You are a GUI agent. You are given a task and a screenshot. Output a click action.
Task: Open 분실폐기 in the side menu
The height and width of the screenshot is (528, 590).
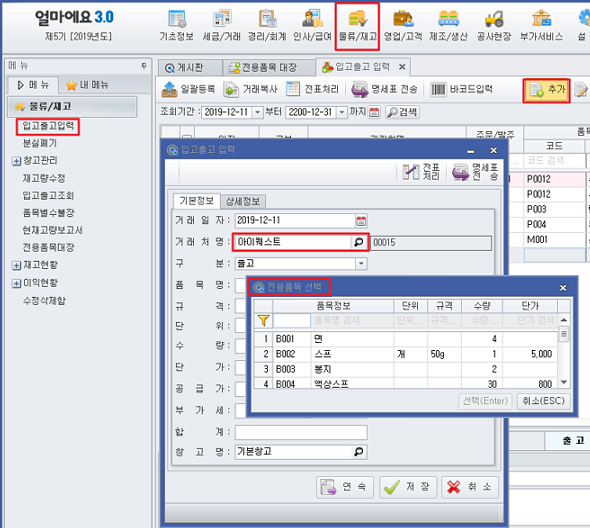pos(40,143)
